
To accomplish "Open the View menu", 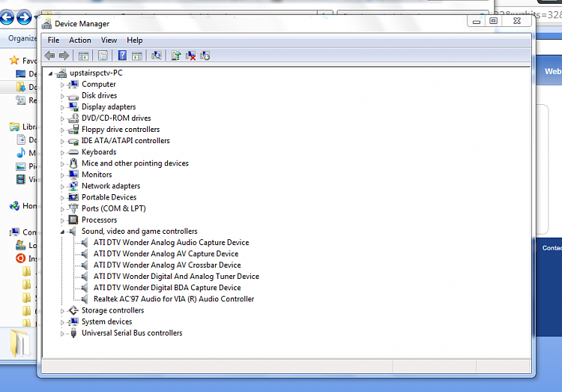I will (x=109, y=40).
